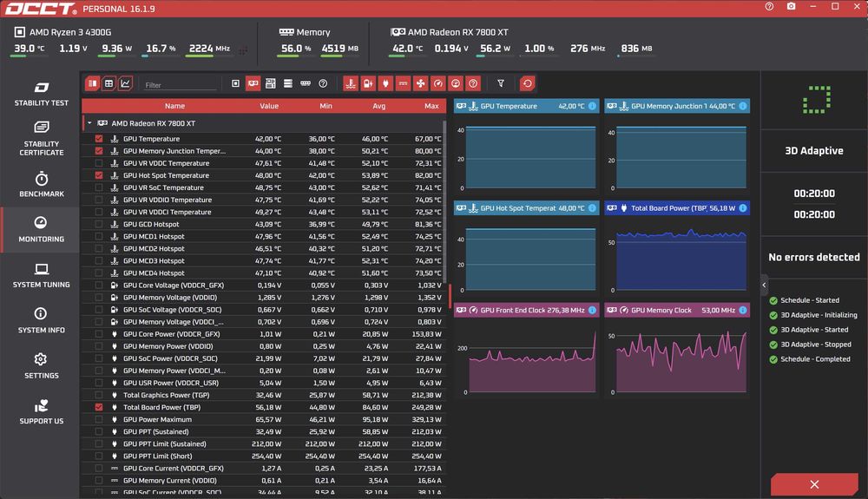Viewport: 868px width, 499px height.
Task: Collapse the AMD Radeon RX 7800 XT group
Action: 89,123
